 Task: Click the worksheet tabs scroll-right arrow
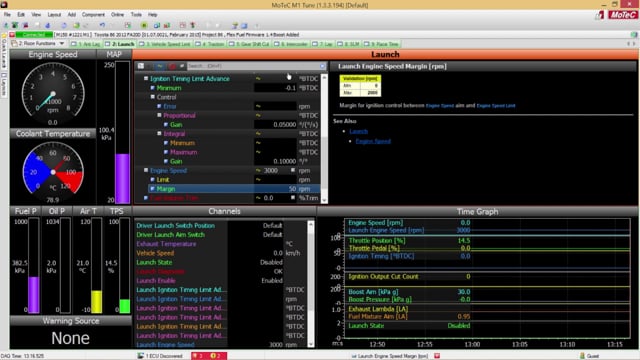click(x=635, y=44)
